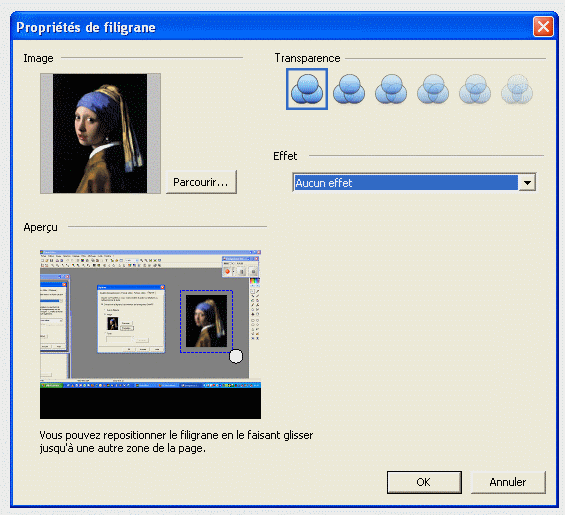Confirm with the OK button
This screenshot has width=565, height=515.
tap(424, 482)
